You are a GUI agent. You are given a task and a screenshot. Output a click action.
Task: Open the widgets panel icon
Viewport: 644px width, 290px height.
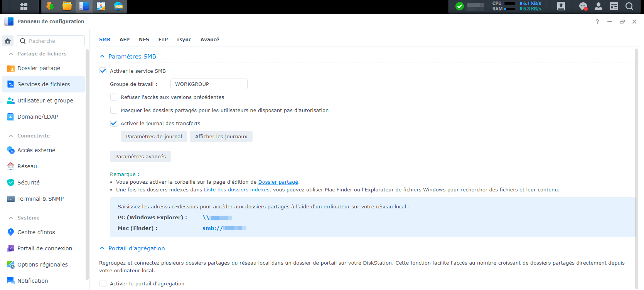point(614,6)
